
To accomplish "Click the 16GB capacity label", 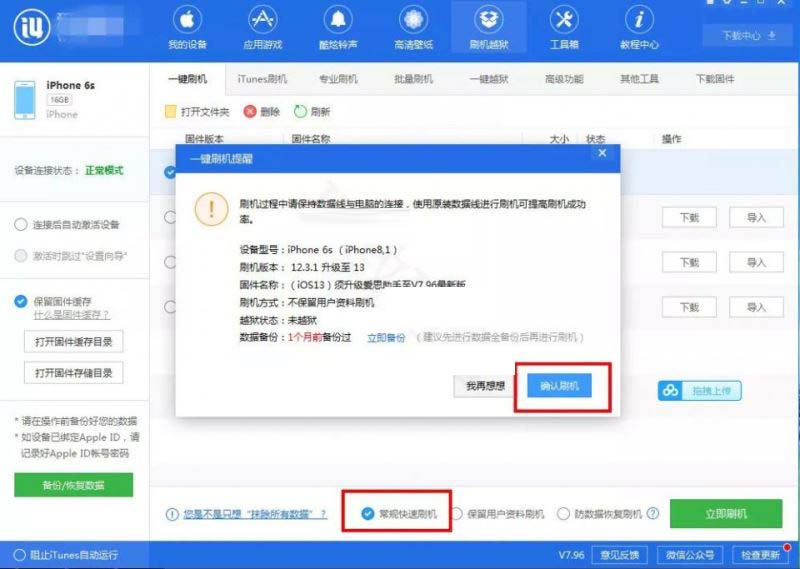I will click(x=60, y=100).
